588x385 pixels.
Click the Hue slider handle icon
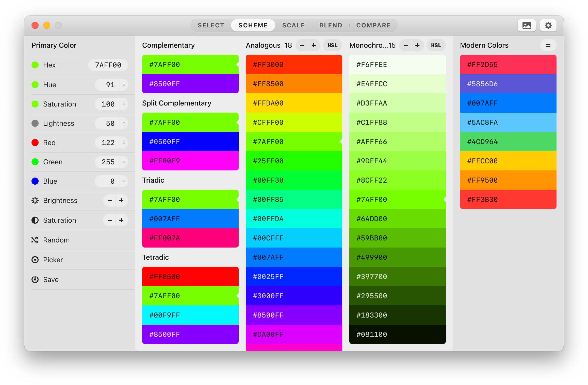pos(123,85)
